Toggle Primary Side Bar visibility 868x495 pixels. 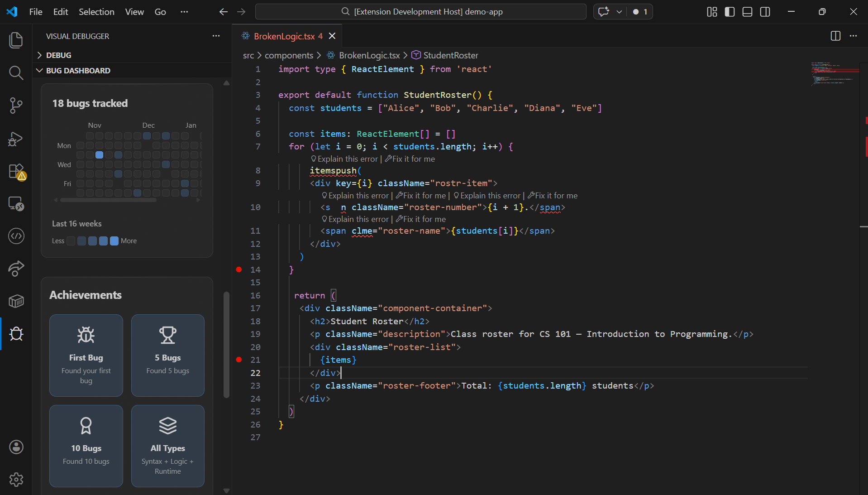(730, 12)
